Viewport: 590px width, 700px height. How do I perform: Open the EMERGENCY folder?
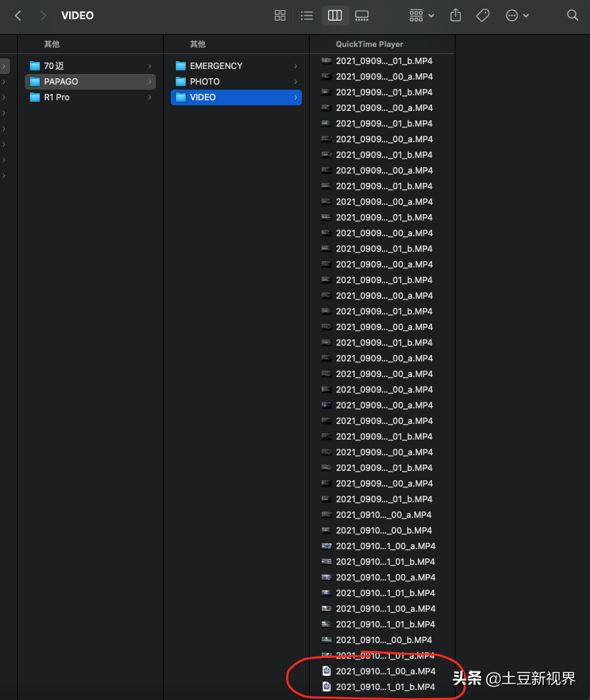[216, 66]
